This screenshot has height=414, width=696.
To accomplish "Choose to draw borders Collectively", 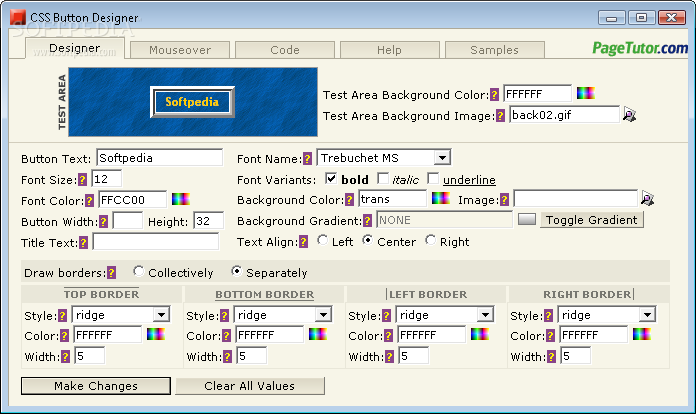I will click(x=138, y=271).
